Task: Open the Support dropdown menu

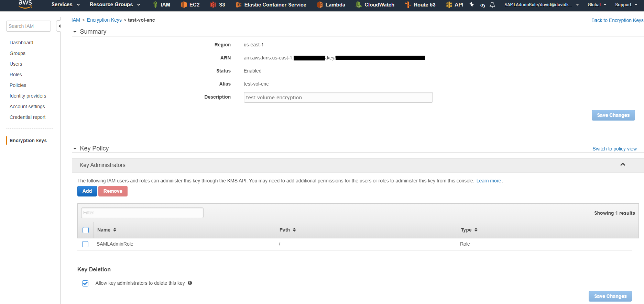Action: [626, 4]
